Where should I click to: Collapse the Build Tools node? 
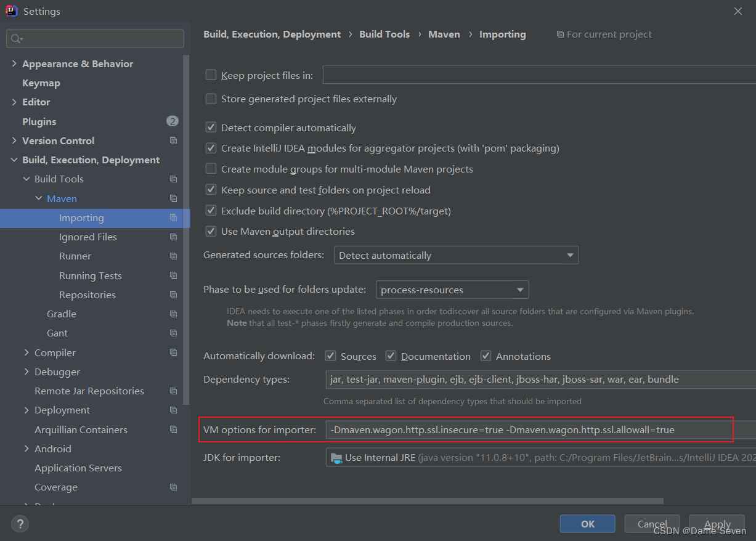pos(26,179)
